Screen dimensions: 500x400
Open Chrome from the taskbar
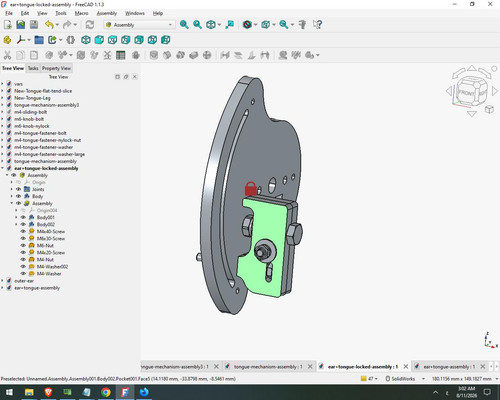pyautogui.click(x=106, y=392)
